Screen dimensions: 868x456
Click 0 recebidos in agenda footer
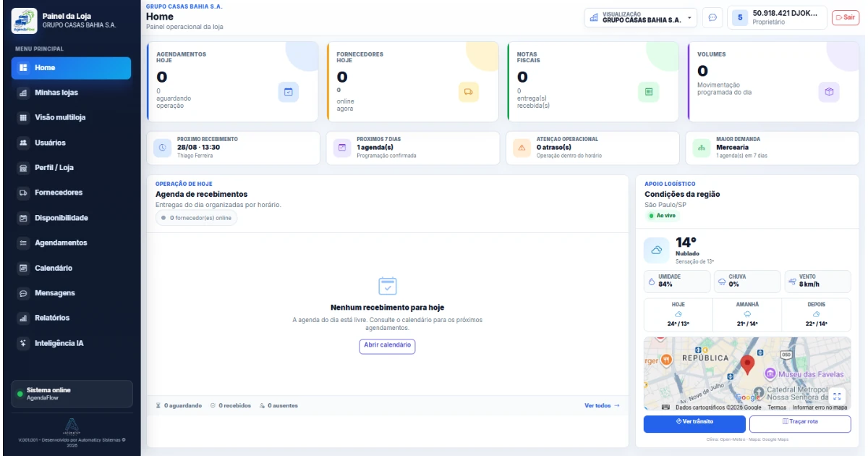tap(230, 406)
